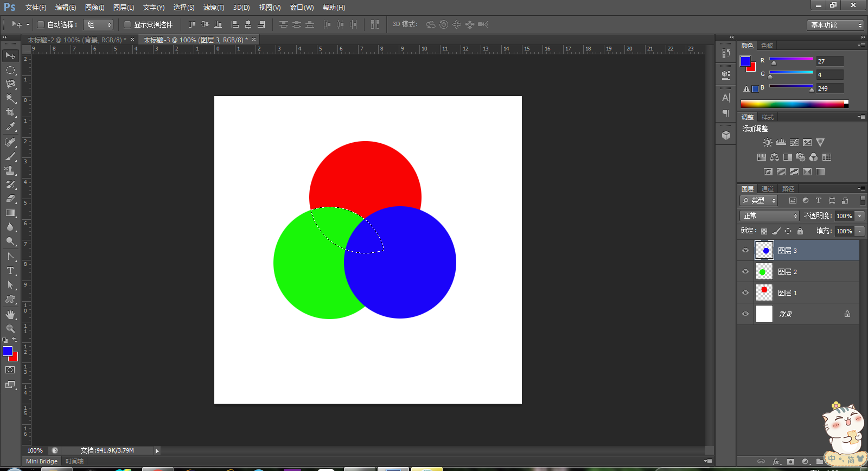Enable the 显示变换控件 checkbox
868x471 pixels.
click(127, 24)
